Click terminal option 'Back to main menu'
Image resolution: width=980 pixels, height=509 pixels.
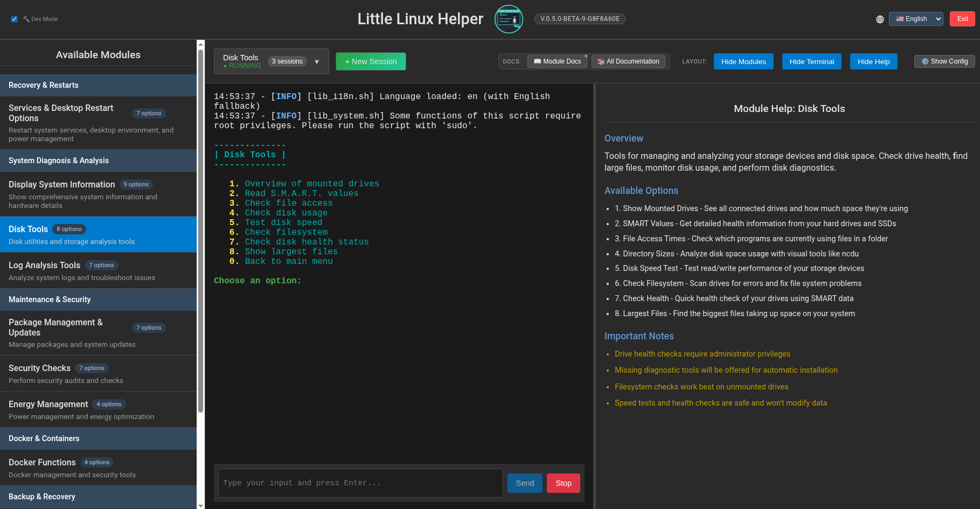pyautogui.click(x=289, y=261)
